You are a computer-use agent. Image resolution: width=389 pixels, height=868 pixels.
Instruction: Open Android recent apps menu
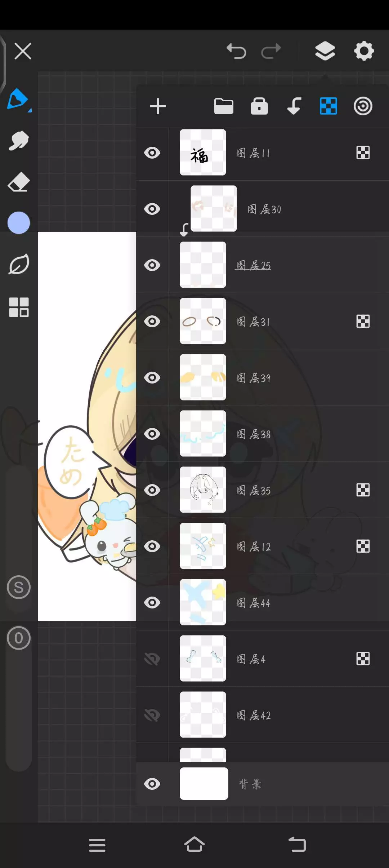pos(97,845)
